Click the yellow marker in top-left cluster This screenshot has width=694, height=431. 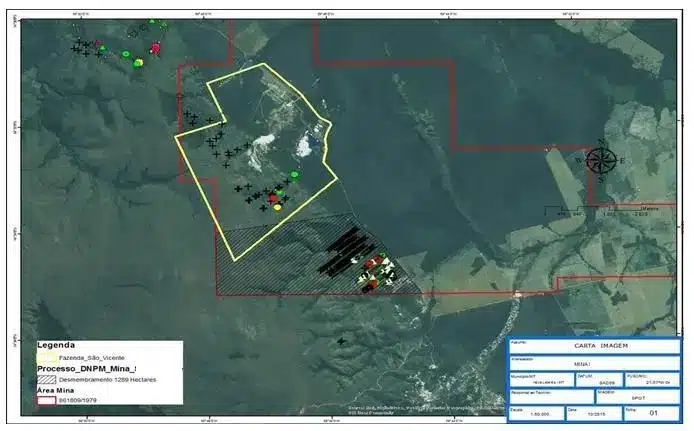pyautogui.click(x=139, y=62)
